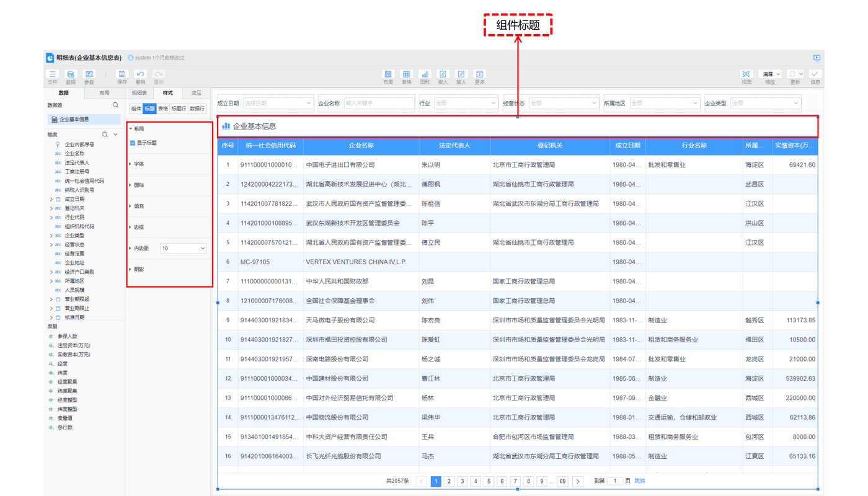
Task: Click the 保存 (Save) toolbar icon
Action: tap(122, 75)
